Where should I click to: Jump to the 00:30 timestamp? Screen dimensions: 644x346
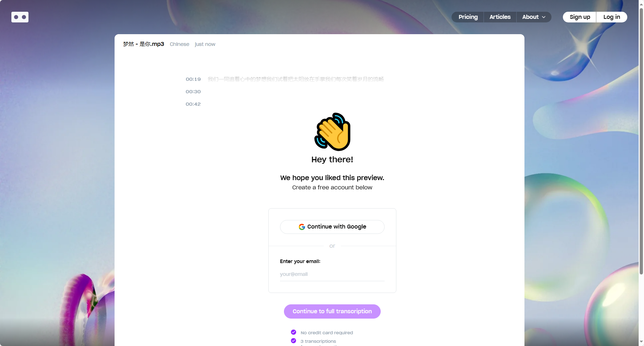click(x=193, y=91)
